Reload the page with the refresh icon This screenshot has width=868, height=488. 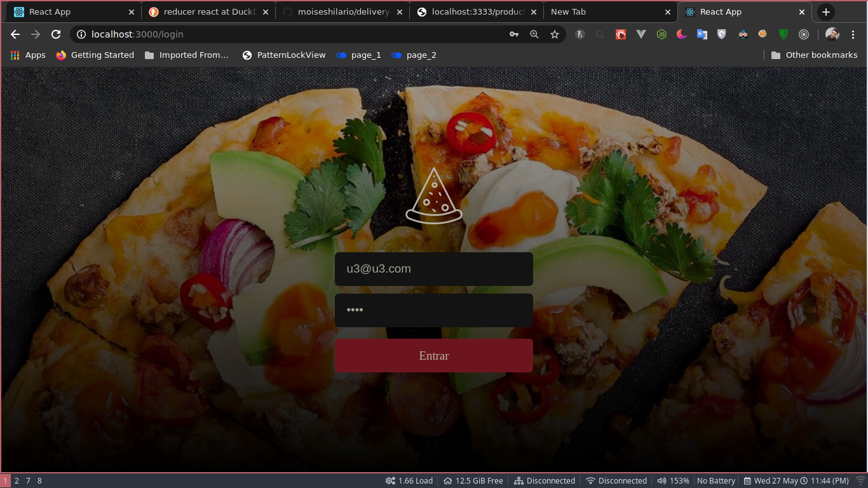56,34
